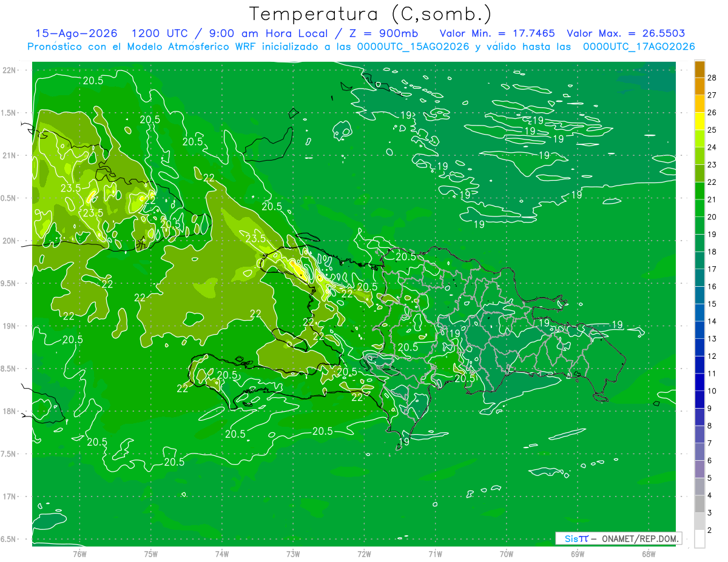Image resolution: width=728 pixels, height=562 pixels.
Task: Click the 69W longitude axis label
Action: [577, 554]
